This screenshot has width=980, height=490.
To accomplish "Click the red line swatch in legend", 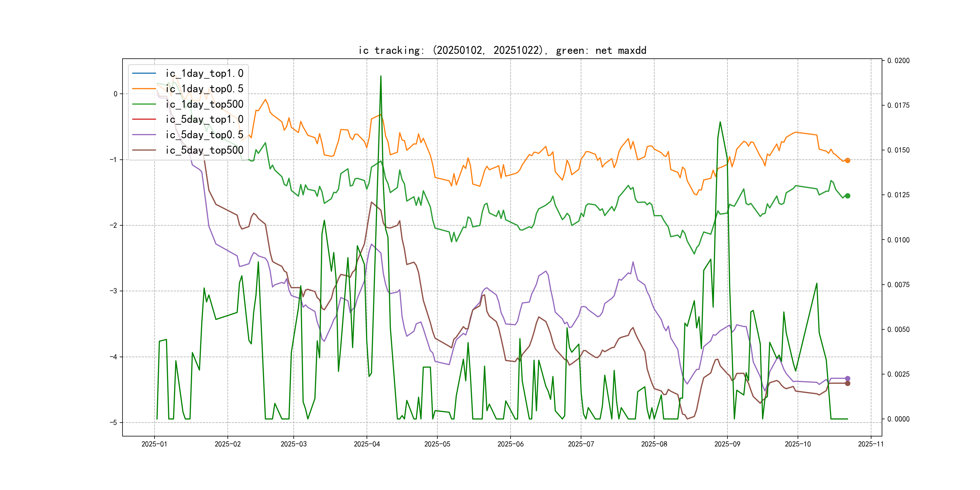I will pos(144,119).
